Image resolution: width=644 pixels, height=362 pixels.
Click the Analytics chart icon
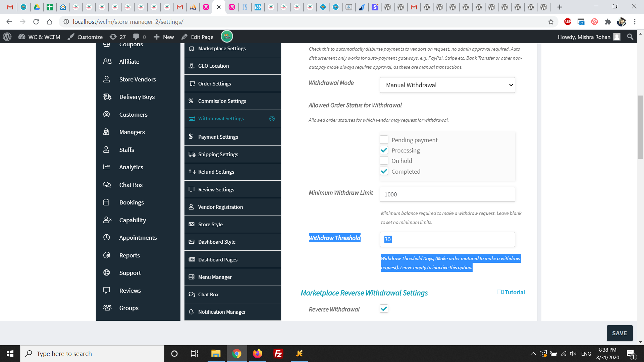[106, 167]
